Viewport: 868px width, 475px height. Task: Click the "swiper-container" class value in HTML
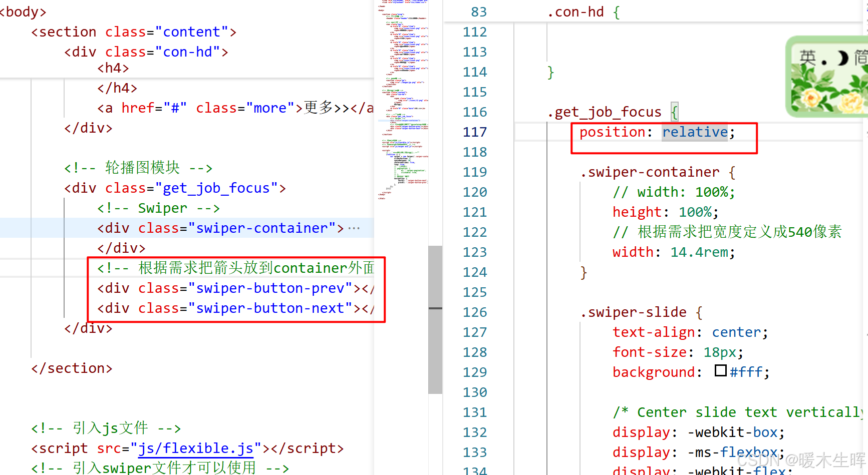click(x=262, y=228)
